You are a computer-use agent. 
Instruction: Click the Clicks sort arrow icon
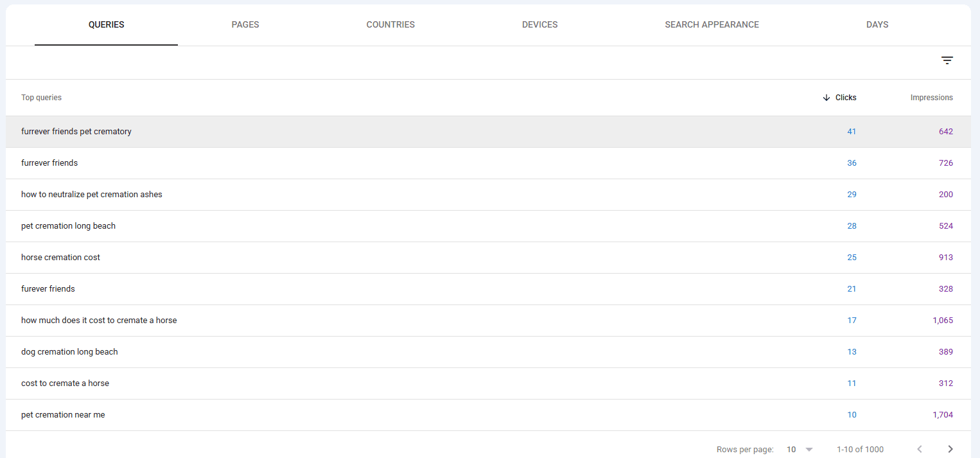pyautogui.click(x=827, y=98)
